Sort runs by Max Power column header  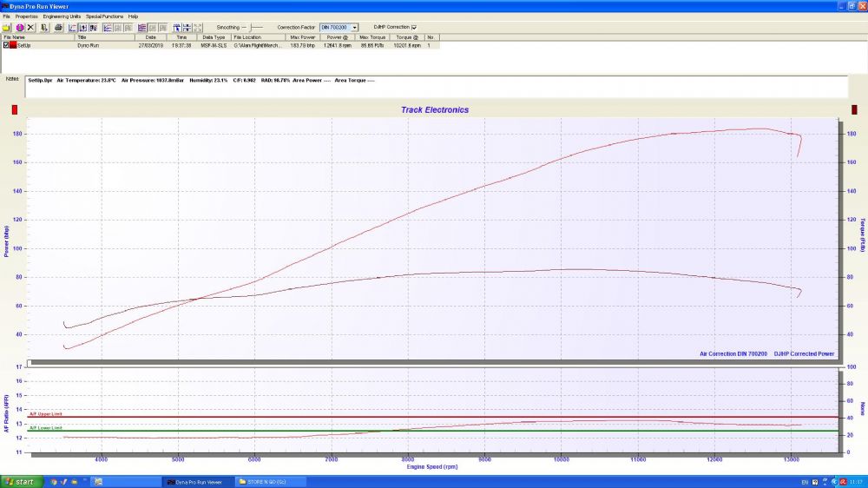(304, 37)
